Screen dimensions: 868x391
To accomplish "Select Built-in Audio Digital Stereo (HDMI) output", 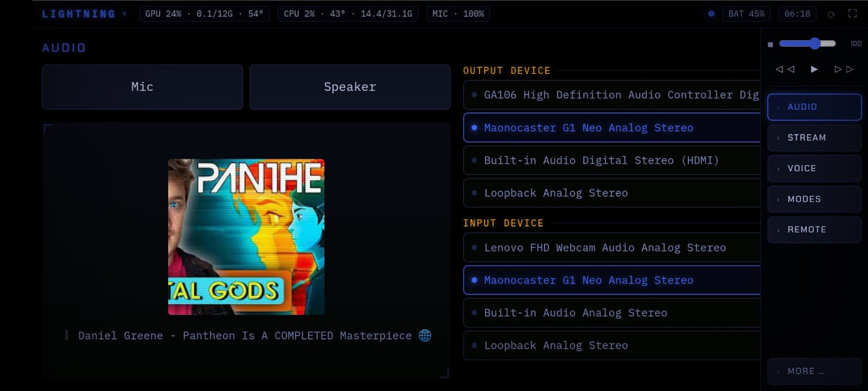I will 612,160.
